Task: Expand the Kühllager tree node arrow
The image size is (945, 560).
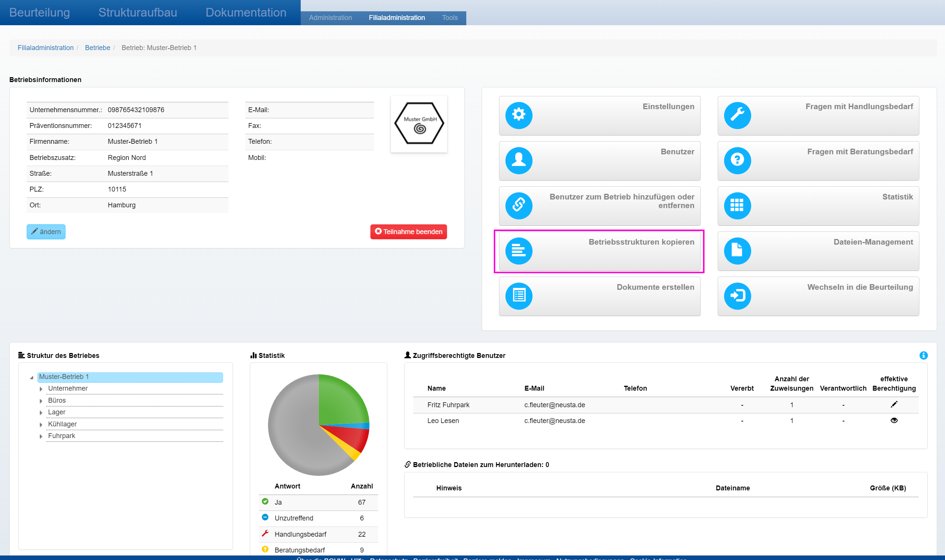Action: click(41, 425)
